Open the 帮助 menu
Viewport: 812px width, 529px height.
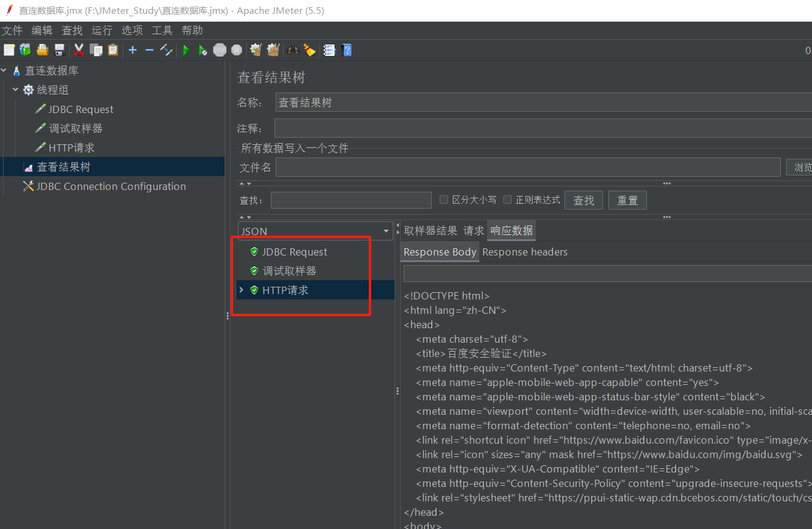coord(192,31)
